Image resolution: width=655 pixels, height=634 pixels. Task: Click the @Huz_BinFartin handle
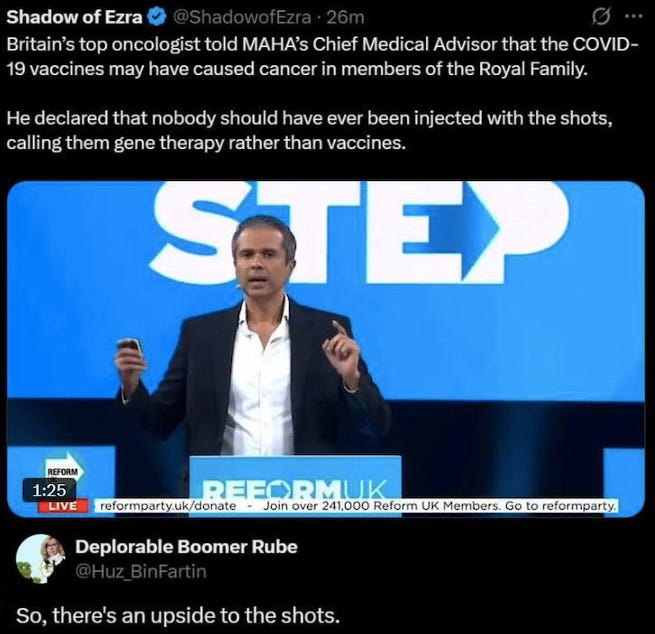click(x=141, y=571)
